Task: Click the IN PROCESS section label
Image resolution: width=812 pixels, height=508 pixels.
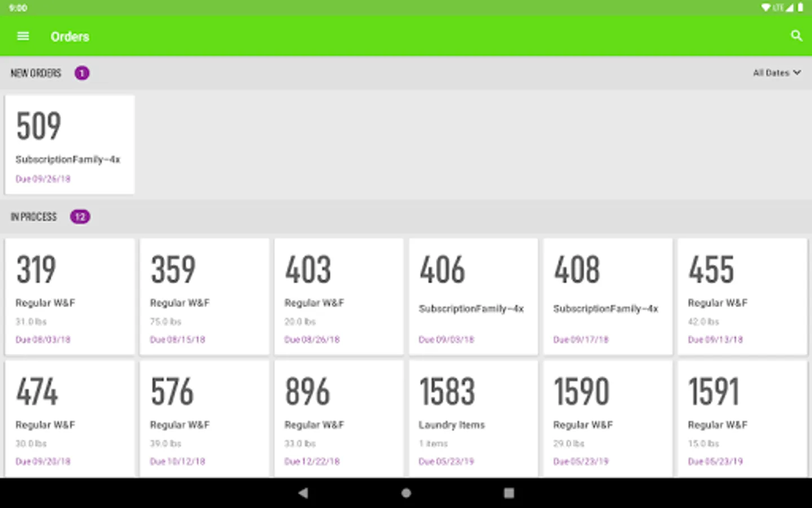Action: click(x=34, y=217)
